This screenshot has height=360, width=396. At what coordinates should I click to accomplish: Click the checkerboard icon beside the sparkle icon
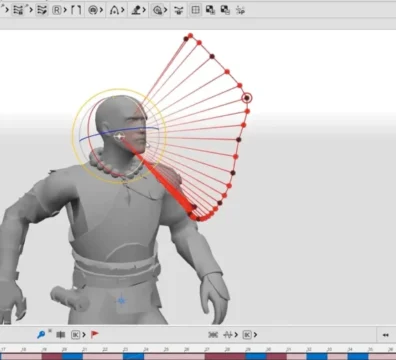pos(225,10)
